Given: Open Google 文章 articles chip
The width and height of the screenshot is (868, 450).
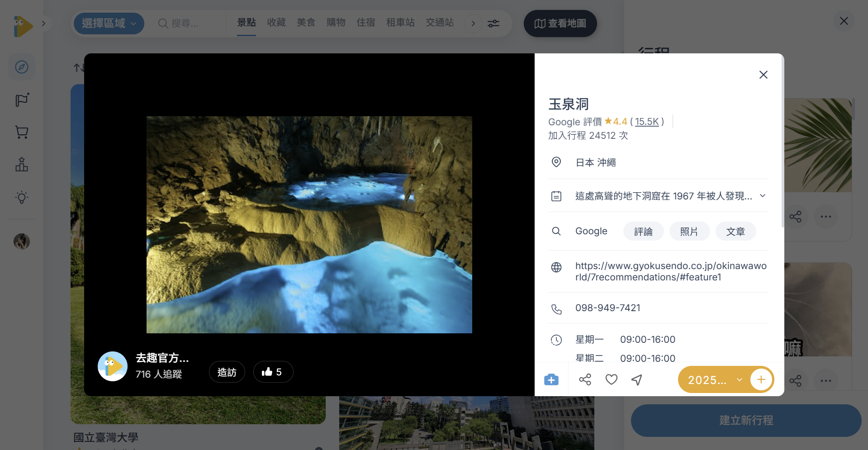Looking at the screenshot, I should pos(735,231).
